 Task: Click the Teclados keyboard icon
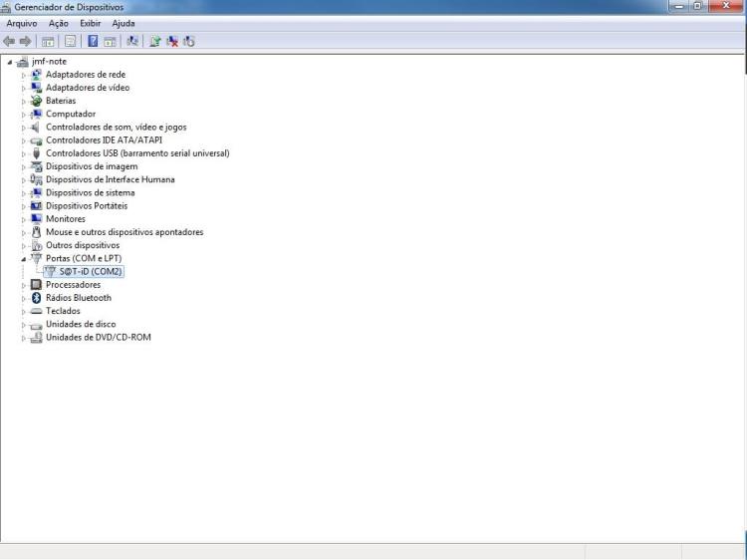coord(36,311)
